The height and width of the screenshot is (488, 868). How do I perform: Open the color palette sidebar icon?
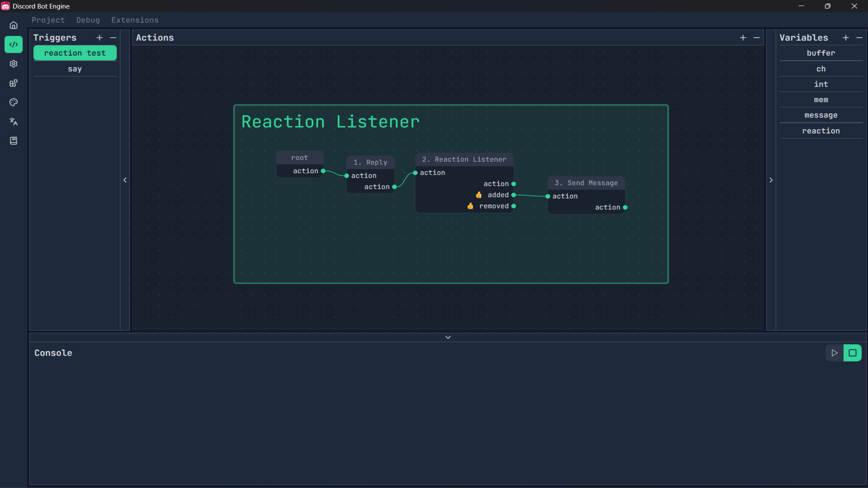coord(14,103)
